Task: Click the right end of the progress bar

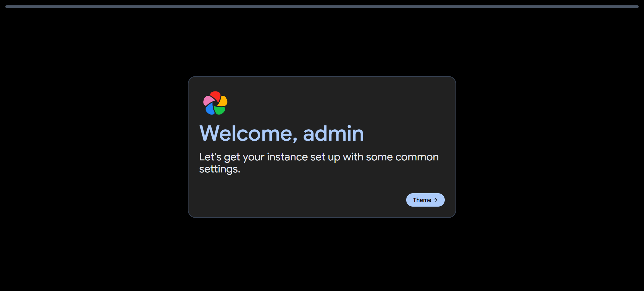Action: tap(637, 7)
